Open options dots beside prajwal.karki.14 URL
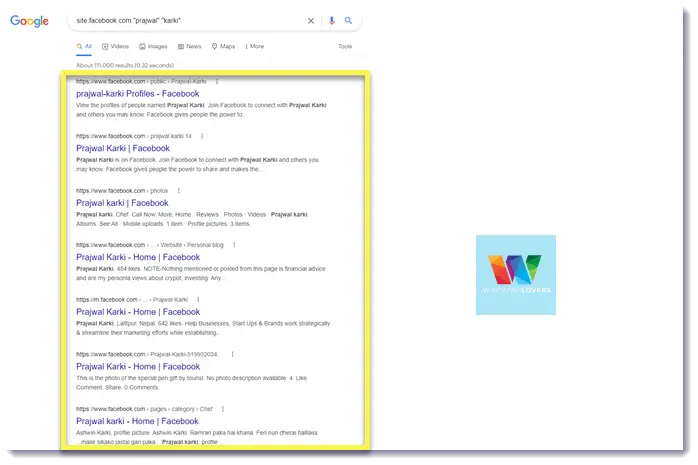The width and height of the screenshot is (698, 465). [202, 136]
